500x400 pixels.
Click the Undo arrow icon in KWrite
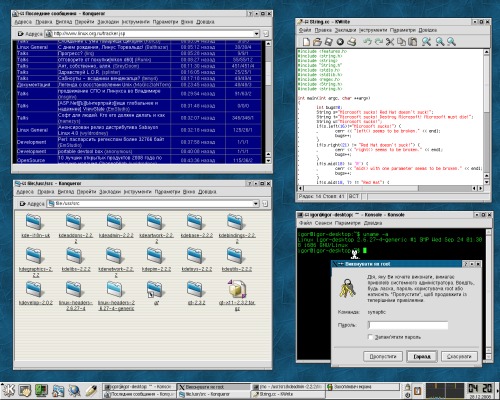coord(367,42)
